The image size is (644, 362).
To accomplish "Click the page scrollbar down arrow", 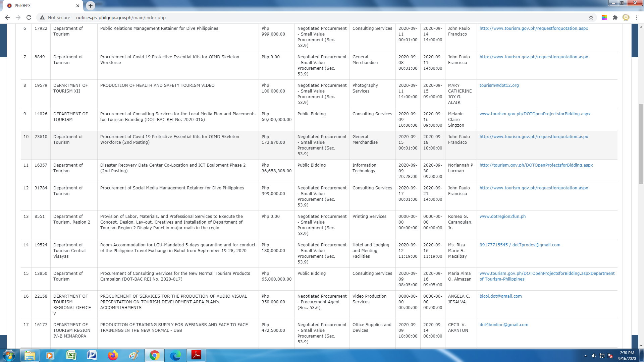I will (x=641, y=346).
